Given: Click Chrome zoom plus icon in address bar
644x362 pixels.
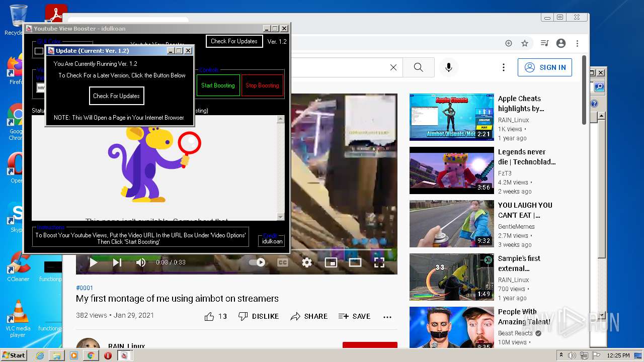Looking at the screenshot, I should [x=509, y=44].
